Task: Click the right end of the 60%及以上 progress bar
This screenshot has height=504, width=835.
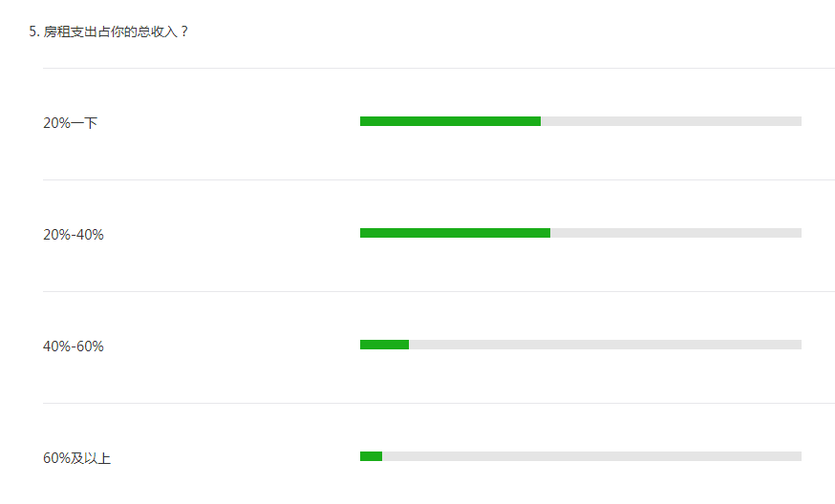Action: click(x=798, y=456)
